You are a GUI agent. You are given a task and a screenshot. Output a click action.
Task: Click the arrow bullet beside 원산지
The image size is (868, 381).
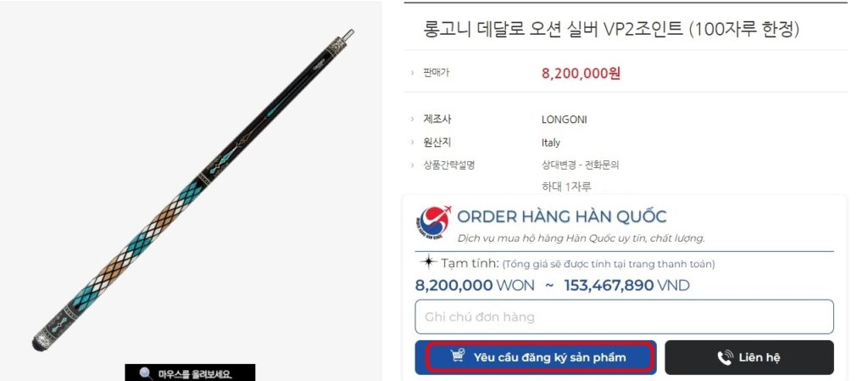pos(413,143)
